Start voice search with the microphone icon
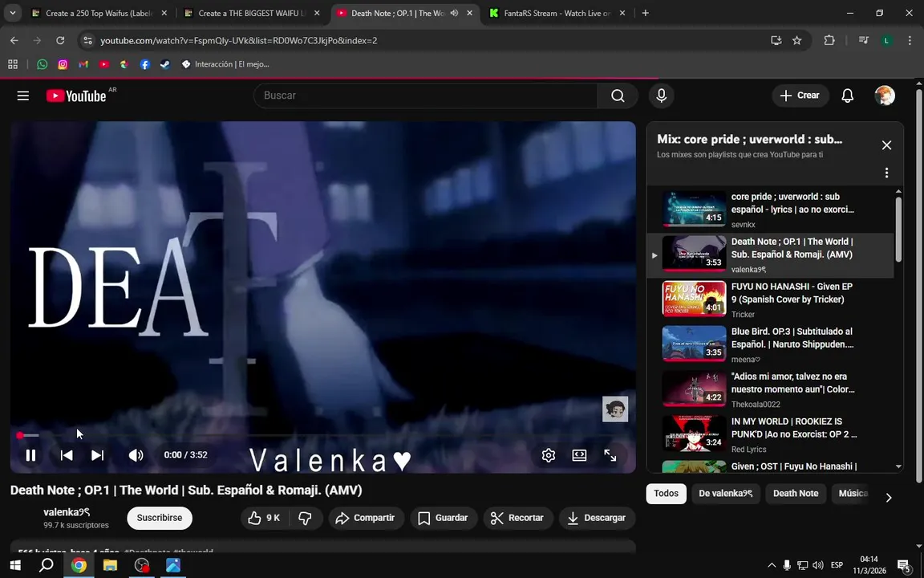The image size is (924, 578). [x=661, y=96]
